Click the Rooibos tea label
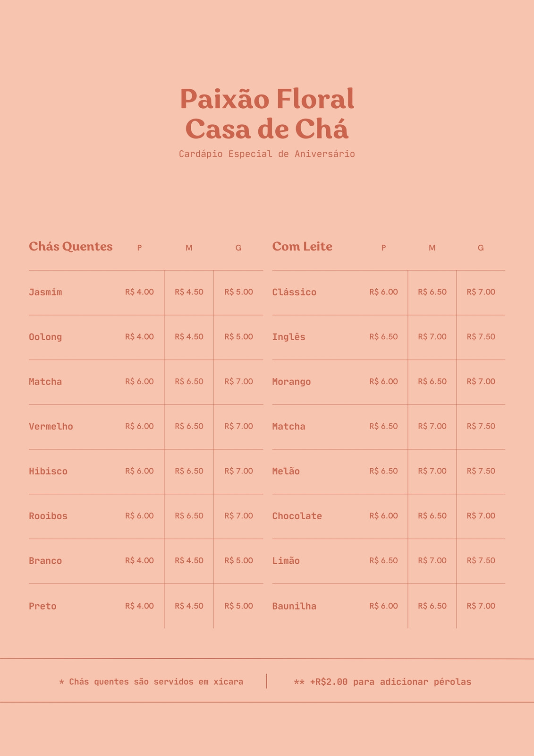Image resolution: width=534 pixels, height=756 pixels. point(48,516)
